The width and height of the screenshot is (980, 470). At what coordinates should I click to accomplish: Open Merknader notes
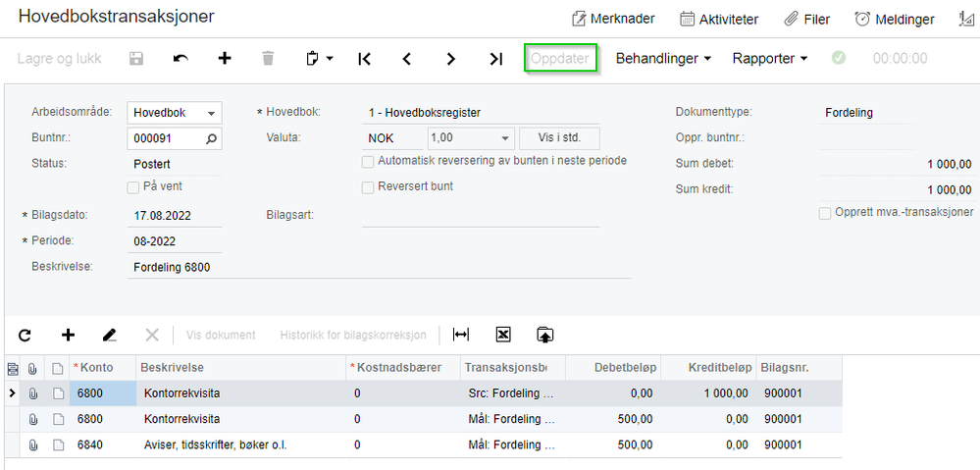pyautogui.click(x=613, y=19)
